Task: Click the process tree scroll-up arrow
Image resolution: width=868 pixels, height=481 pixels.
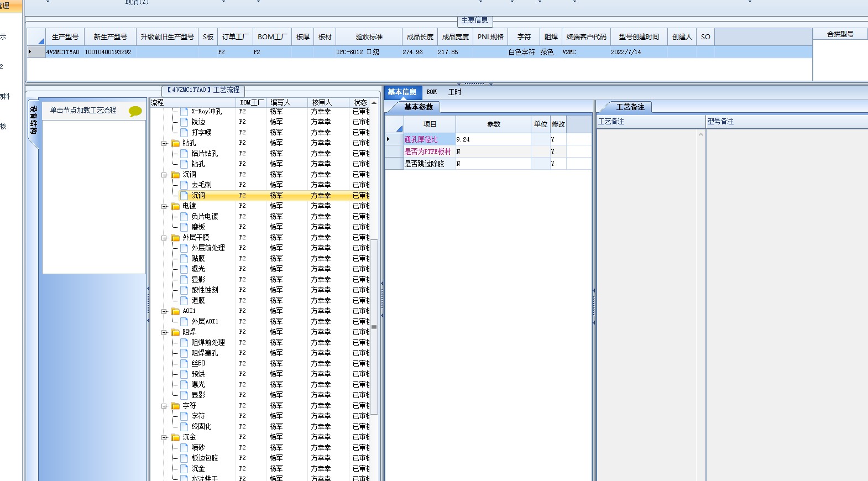Action: coord(374,103)
